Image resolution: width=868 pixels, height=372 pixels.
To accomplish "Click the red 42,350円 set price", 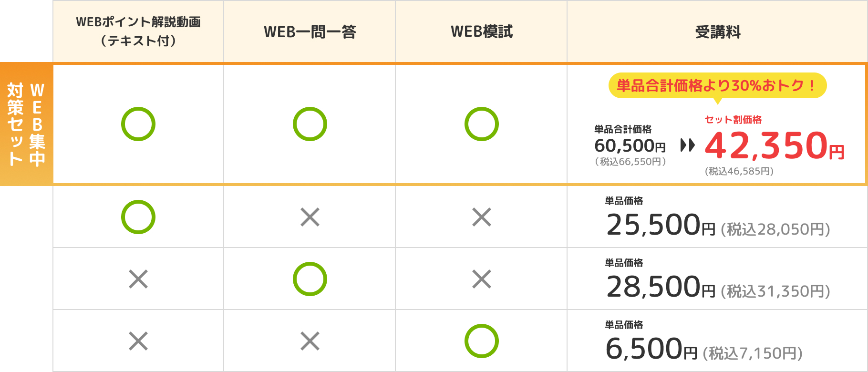I will coord(775,146).
